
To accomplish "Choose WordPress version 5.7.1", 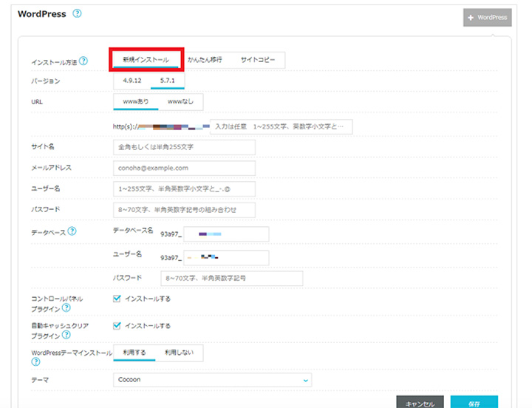I will pyautogui.click(x=168, y=81).
